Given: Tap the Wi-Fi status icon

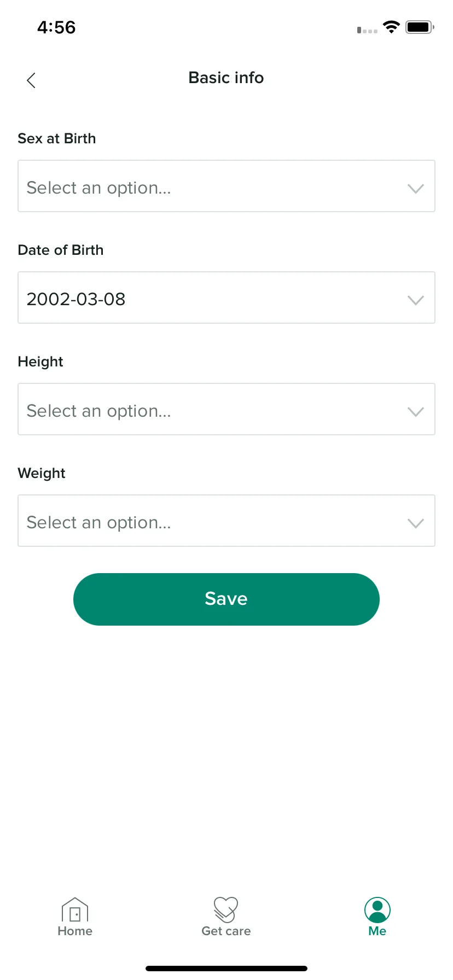Looking at the screenshot, I should point(391,27).
